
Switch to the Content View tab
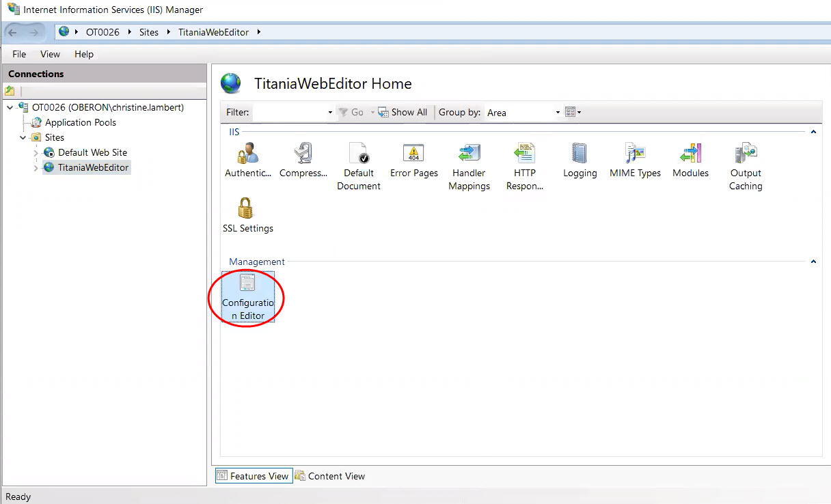click(x=330, y=476)
